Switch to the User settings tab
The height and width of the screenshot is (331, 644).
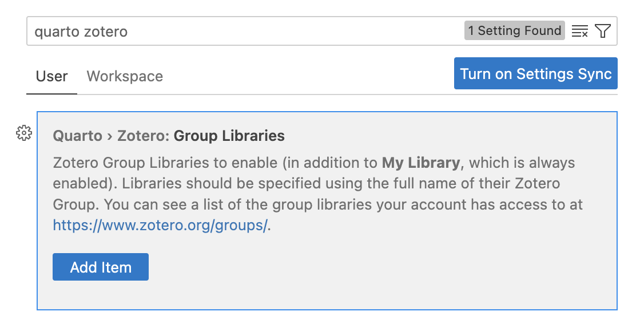(x=51, y=77)
